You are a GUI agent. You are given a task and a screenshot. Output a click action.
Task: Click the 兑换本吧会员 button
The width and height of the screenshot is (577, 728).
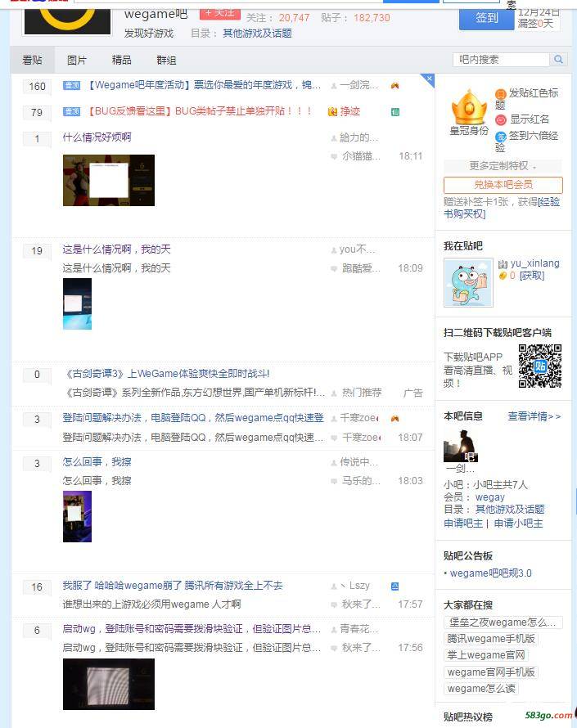click(x=503, y=185)
